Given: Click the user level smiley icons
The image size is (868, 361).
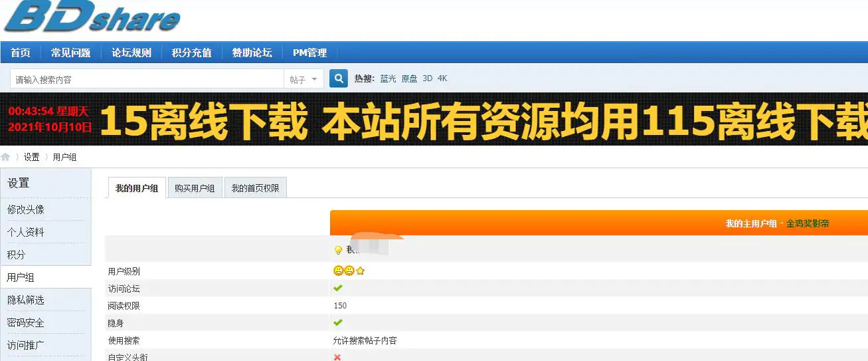Looking at the screenshot, I should 349,271.
